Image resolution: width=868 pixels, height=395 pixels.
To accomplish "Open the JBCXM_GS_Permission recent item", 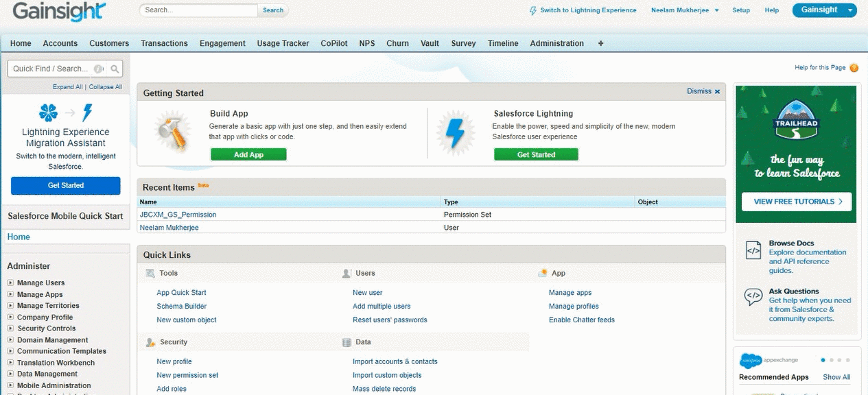I will pos(178,215).
